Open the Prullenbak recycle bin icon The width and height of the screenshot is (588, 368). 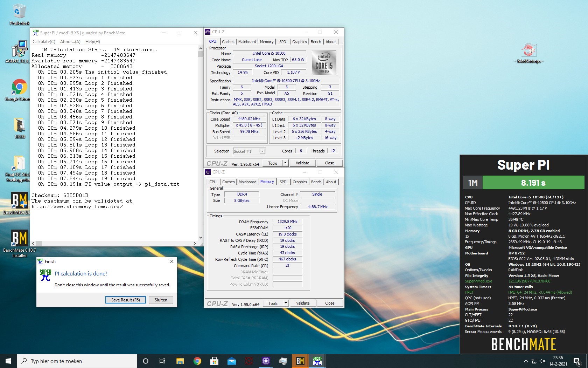19,14
